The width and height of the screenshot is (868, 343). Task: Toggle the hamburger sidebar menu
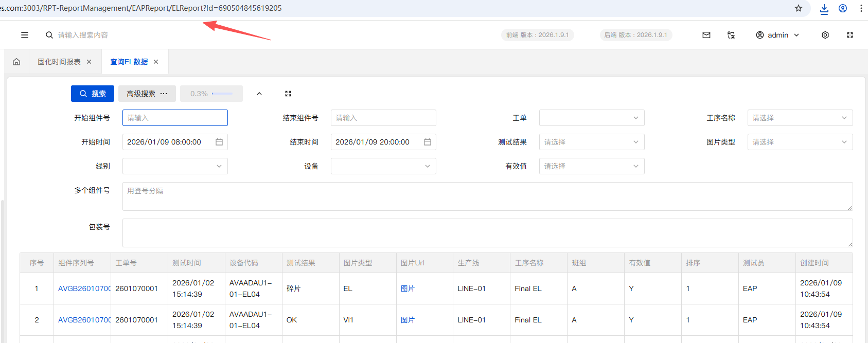pyautogui.click(x=25, y=35)
